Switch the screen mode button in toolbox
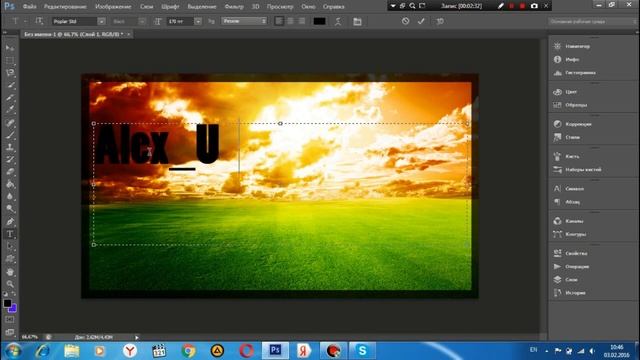The image size is (640, 360). [x=10, y=332]
